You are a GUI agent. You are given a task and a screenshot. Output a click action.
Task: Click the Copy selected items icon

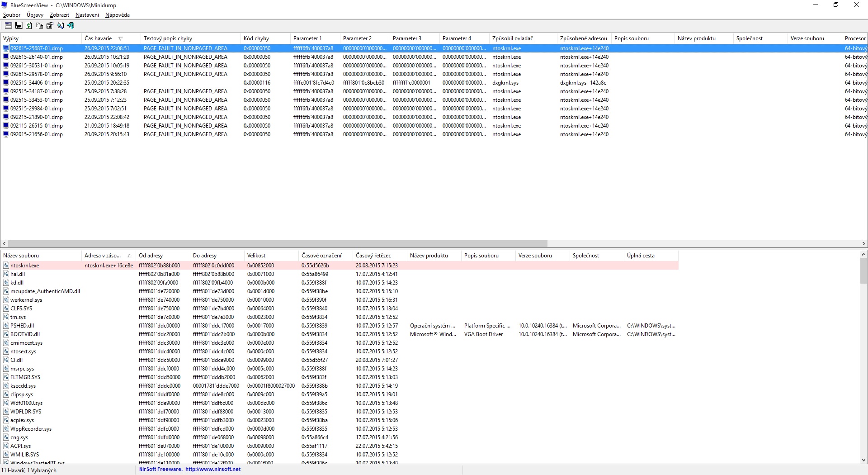tap(39, 26)
